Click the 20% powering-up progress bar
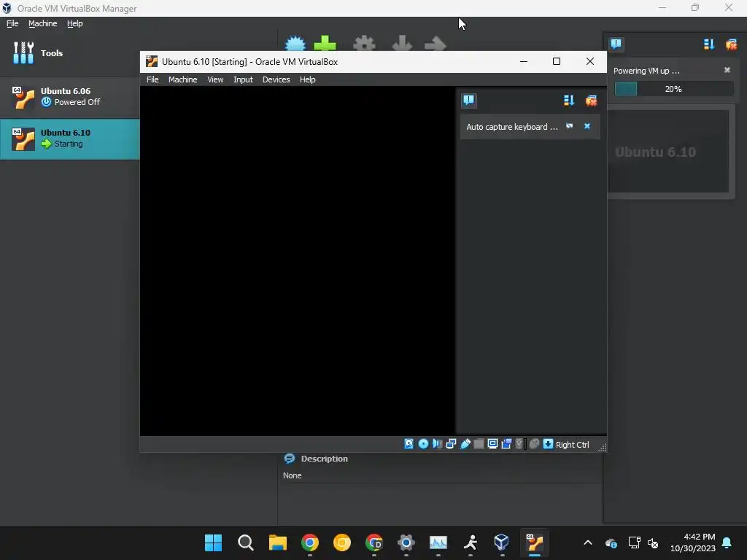The width and height of the screenshot is (747, 560). click(x=673, y=88)
